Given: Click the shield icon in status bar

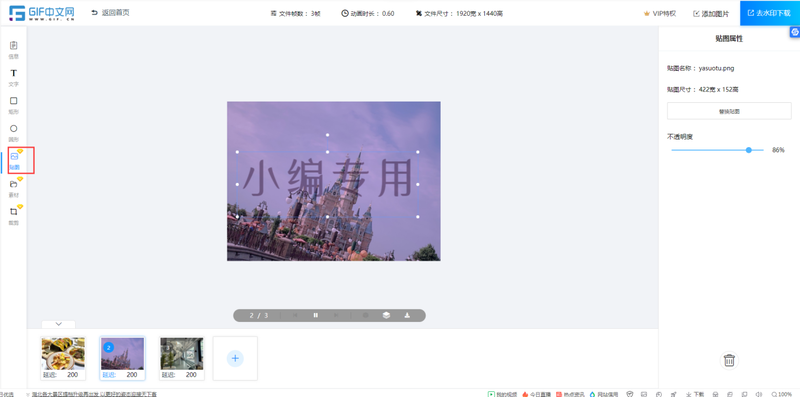Looking at the screenshot, I should pyautogui.click(x=630, y=394).
